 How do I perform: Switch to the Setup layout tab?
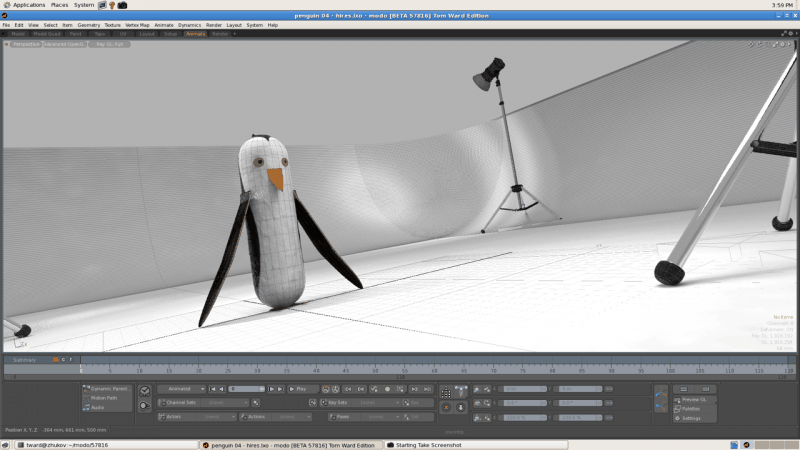[x=170, y=34]
